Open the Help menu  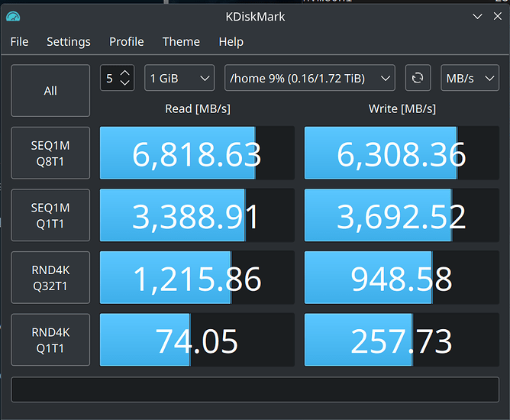pos(231,42)
